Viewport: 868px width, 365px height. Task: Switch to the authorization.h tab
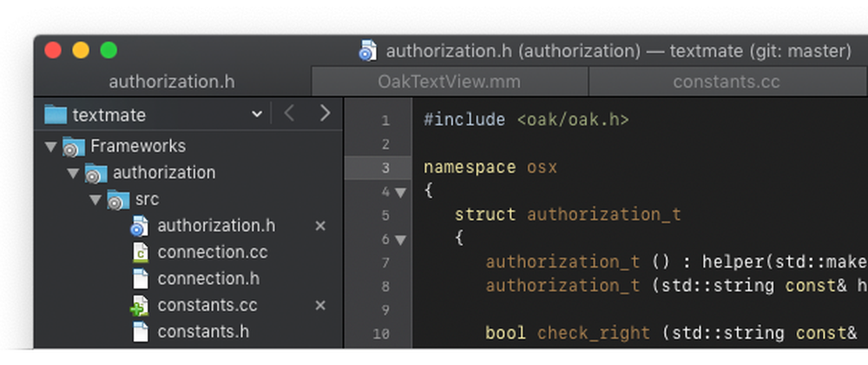tap(172, 82)
